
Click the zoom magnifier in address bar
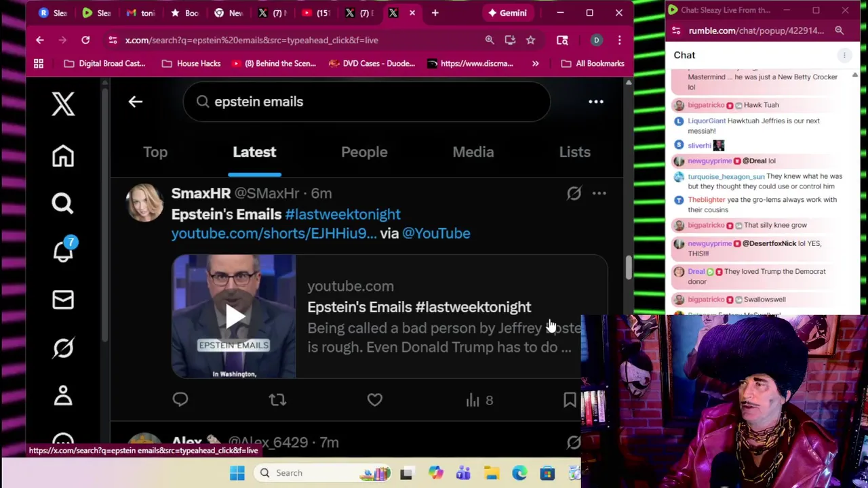(x=490, y=40)
